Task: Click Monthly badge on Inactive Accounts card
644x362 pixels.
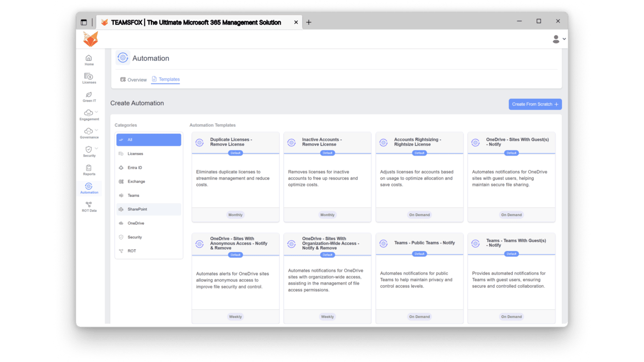Action: coord(328,215)
